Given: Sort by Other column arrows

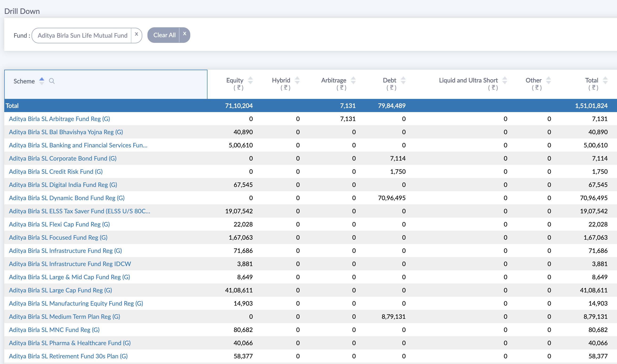Looking at the screenshot, I should point(548,80).
